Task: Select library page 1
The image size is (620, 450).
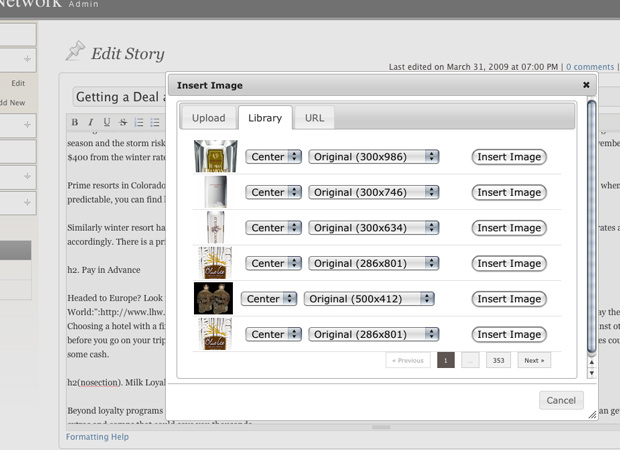Action: click(x=446, y=360)
